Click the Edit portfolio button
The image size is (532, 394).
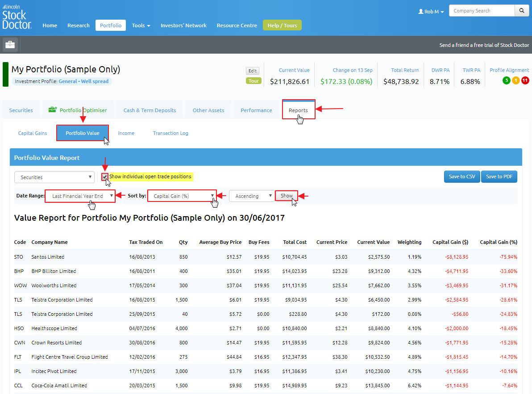[253, 71]
